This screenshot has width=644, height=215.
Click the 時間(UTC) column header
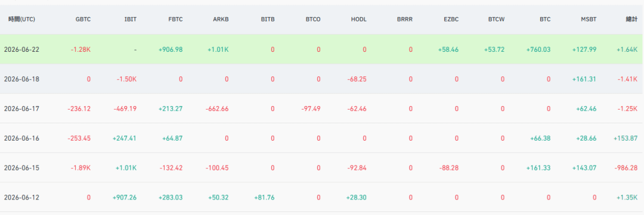(x=22, y=19)
